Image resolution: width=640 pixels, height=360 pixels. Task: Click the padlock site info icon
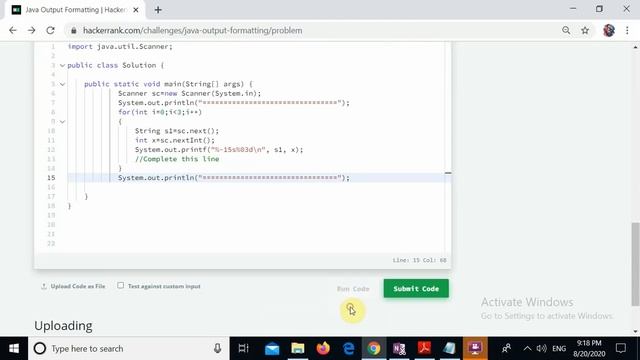pos(74,31)
